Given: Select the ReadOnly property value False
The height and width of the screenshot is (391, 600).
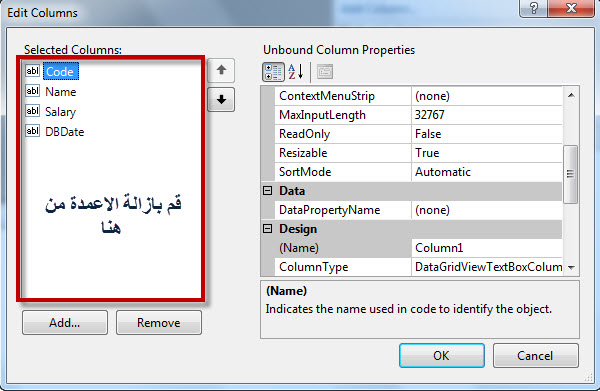Looking at the screenshot, I should click(487, 134).
